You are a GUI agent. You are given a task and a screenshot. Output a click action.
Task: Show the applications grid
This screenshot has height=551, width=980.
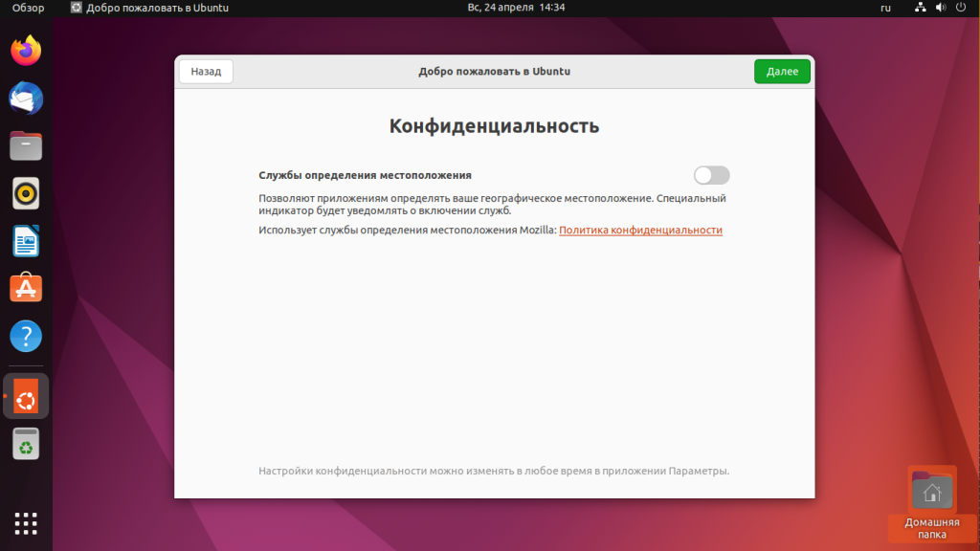tap(26, 523)
